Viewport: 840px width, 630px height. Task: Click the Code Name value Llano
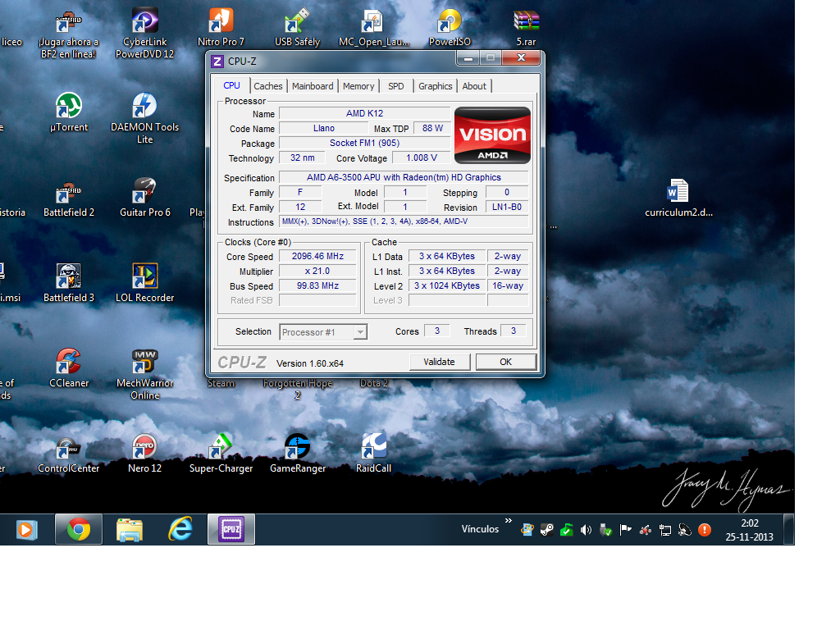pyautogui.click(x=324, y=128)
